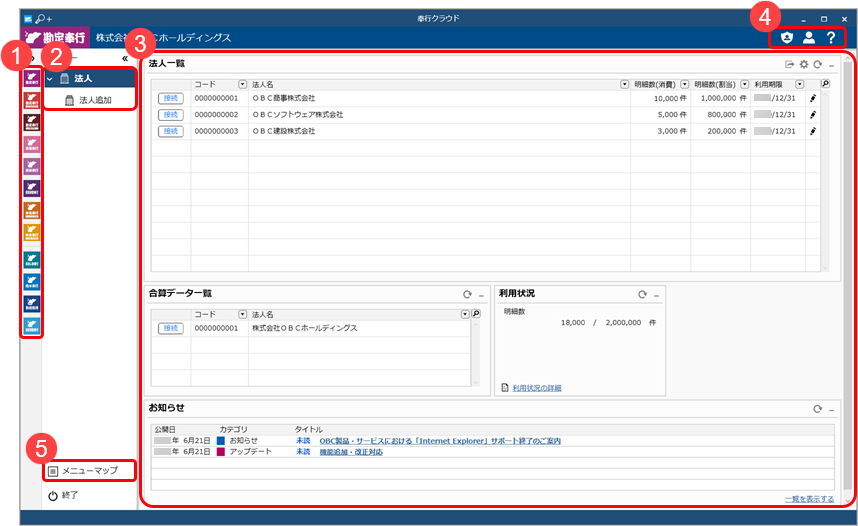Open the pink 奉行 service icon
Viewport: 858px width, 526px height.
pos(32,144)
